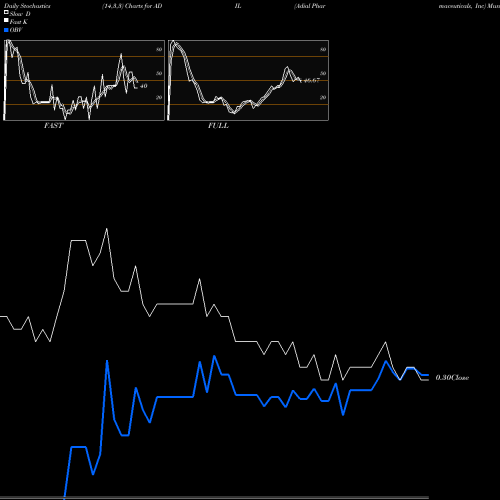This screenshot has height=500, width=500.
Task: Click the blue OBV legend swatch
Action: coord(6,30)
